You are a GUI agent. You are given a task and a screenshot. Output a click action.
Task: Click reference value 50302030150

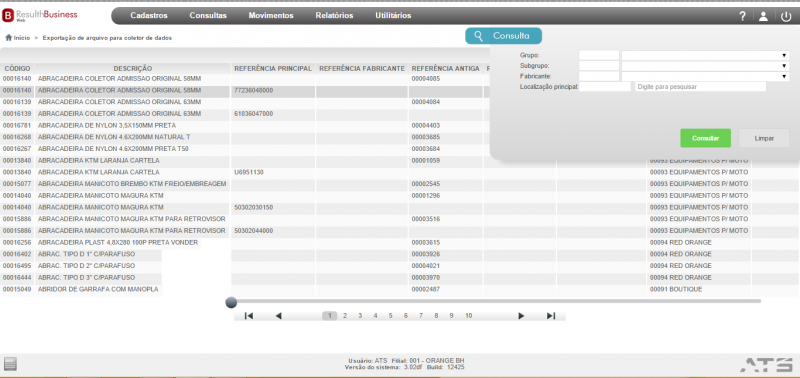tap(254, 208)
